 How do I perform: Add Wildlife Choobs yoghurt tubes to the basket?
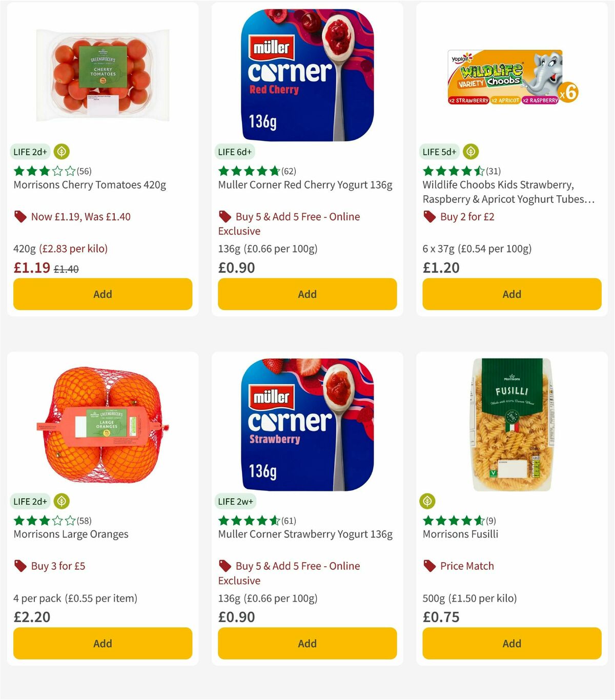(511, 294)
